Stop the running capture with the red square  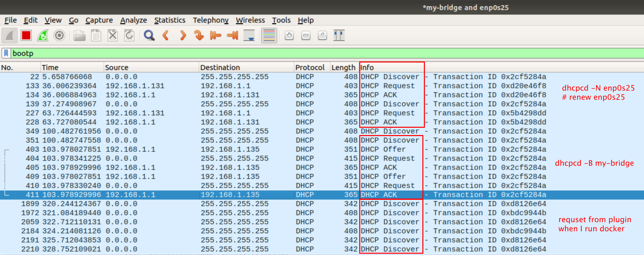coord(26,36)
